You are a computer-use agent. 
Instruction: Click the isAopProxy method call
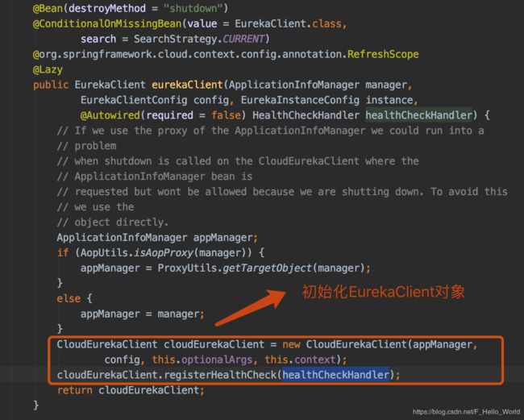click(x=164, y=252)
